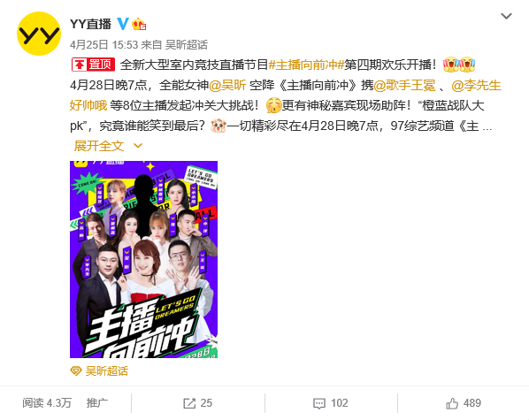Open the comments icon with 102
Image resolution: width=529 pixels, height=420 pixels.
tap(319, 403)
